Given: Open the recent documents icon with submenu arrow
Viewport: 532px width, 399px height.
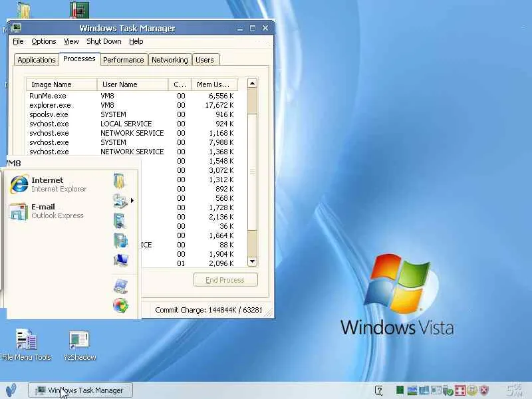Looking at the screenshot, I should tap(120, 201).
